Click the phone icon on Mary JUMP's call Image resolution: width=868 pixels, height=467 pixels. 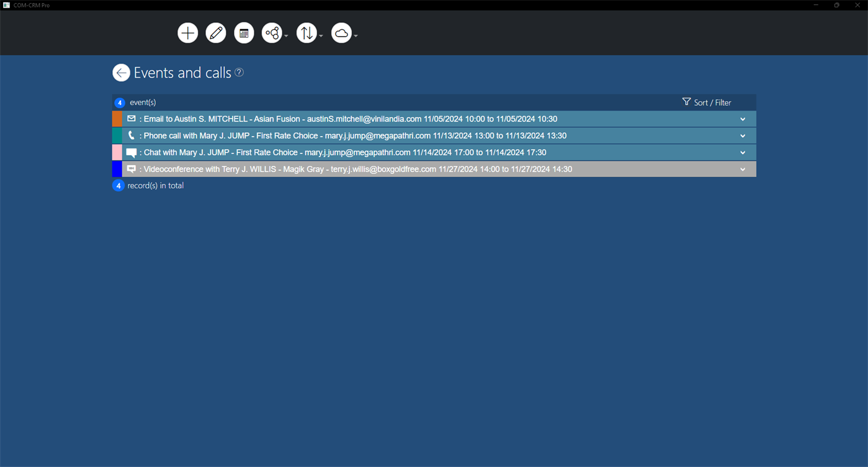coord(131,135)
